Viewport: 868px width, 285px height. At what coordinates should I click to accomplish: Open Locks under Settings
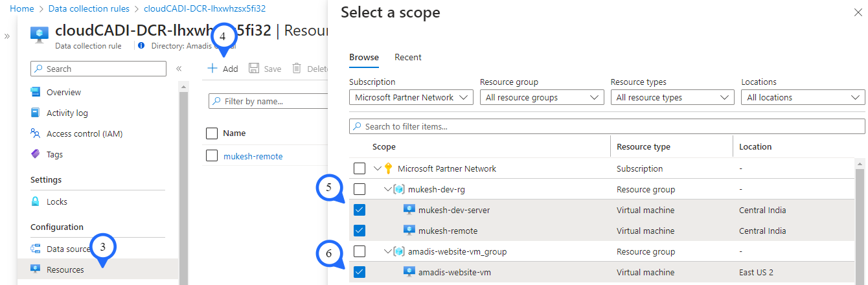pos(56,201)
